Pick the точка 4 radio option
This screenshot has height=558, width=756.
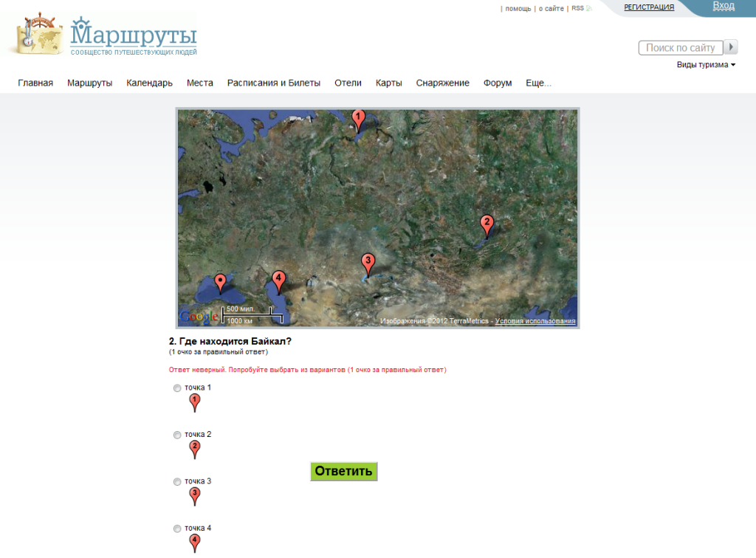point(177,528)
